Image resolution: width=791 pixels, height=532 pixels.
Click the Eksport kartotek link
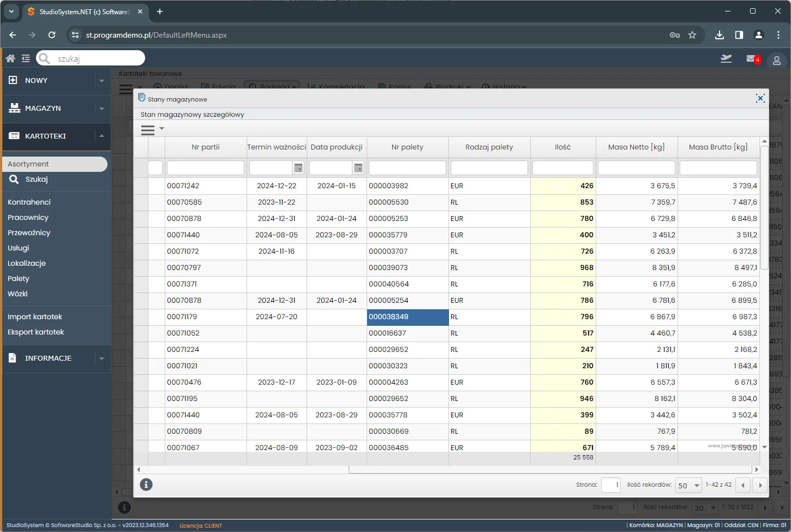coord(36,332)
